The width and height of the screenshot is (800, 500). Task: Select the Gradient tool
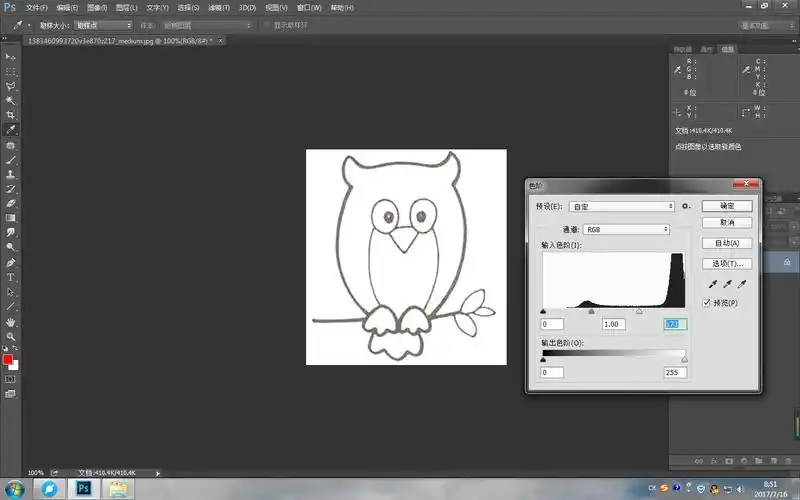[x=10, y=218]
